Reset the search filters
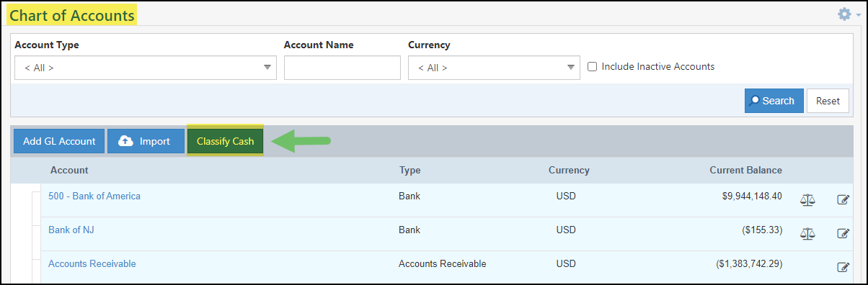The image size is (868, 285). click(x=828, y=101)
